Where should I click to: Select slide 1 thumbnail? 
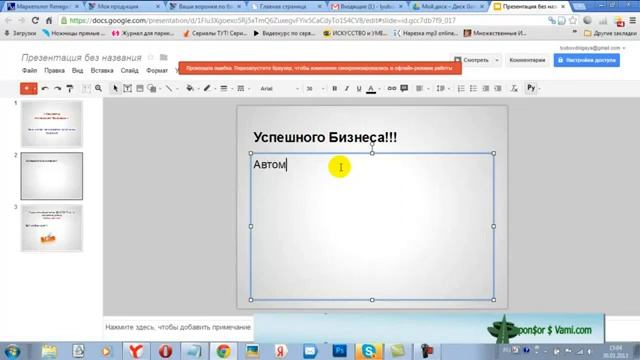[52, 124]
